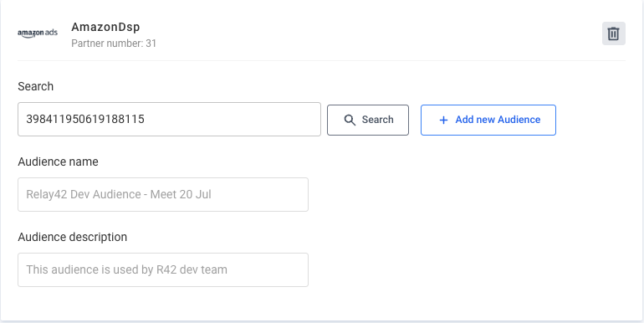
Task: Click into the Audience name field
Action: click(163, 195)
